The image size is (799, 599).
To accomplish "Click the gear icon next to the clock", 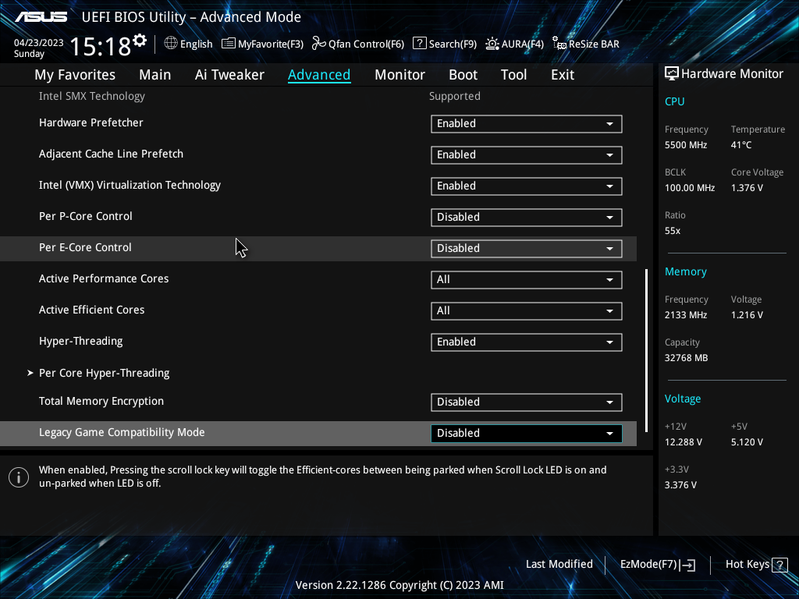I will tap(140, 40).
